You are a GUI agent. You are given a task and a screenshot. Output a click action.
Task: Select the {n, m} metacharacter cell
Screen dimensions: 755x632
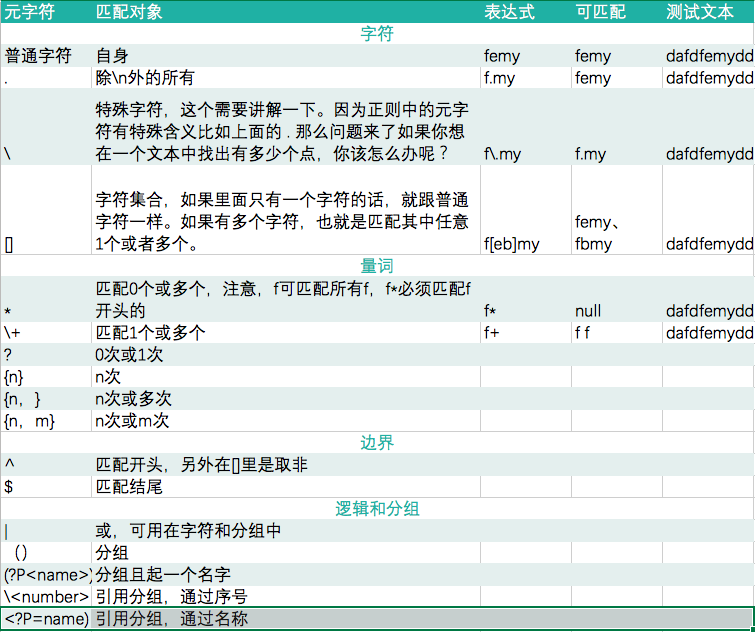pos(46,421)
